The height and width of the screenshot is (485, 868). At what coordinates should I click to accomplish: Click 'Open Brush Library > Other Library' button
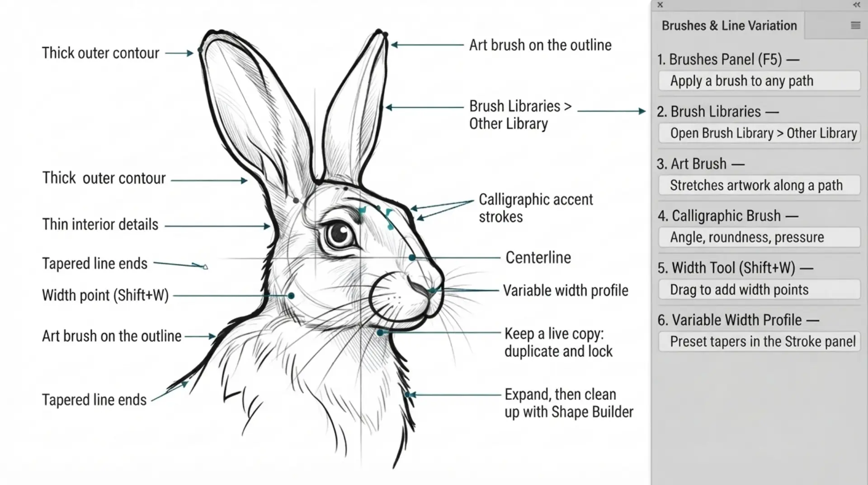[x=759, y=133]
